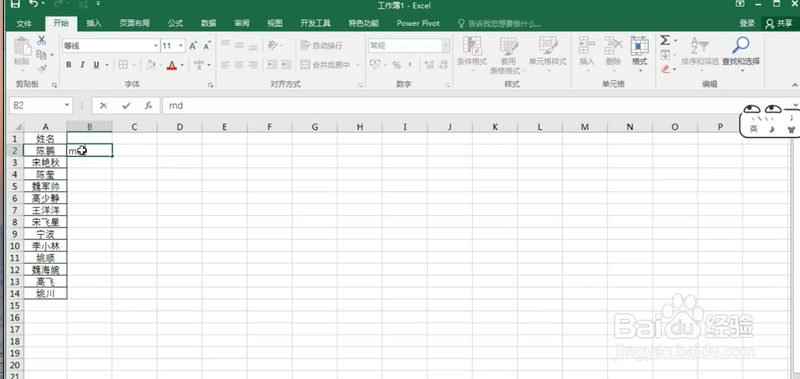Click the increase decimal icon
Image resolution: width=800 pixels, height=379 pixels.
click(x=429, y=65)
